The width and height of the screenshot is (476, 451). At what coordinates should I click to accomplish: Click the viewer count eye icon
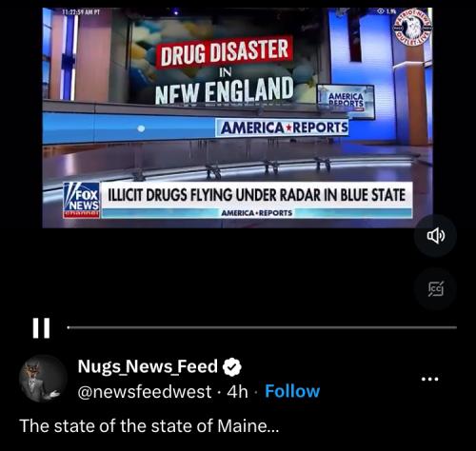[x=381, y=11]
